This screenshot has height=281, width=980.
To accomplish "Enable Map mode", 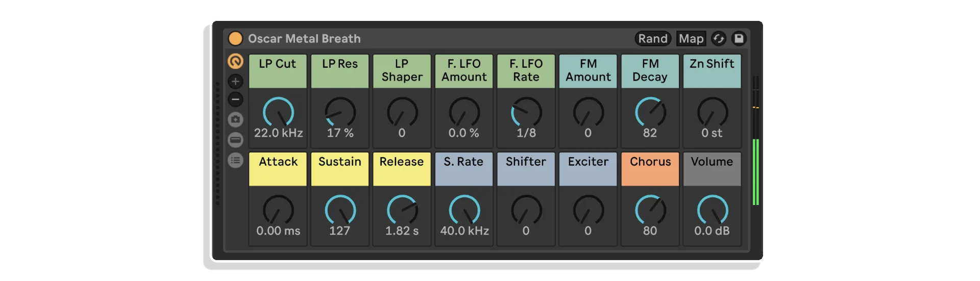I will [x=691, y=38].
